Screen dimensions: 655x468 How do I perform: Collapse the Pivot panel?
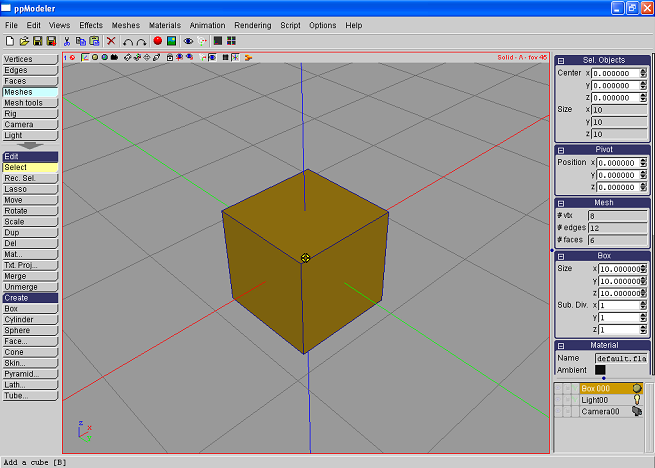(561, 150)
